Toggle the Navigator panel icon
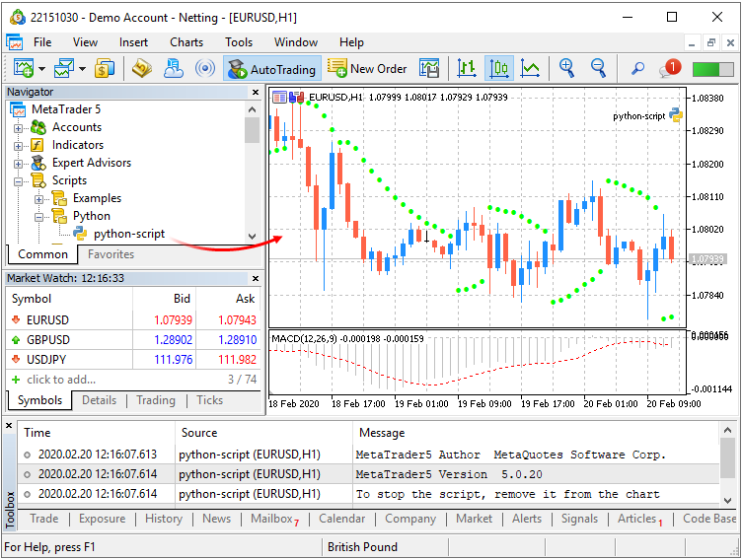Image resolution: width=743 pixels, height=560 pixels. (174, 69)
